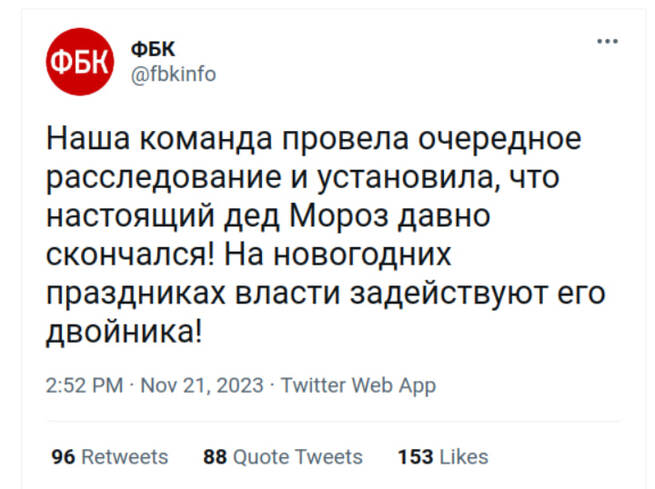View the 153 Likes list
This screenshot has width=655, height=489.
click(x=443, y=457)
